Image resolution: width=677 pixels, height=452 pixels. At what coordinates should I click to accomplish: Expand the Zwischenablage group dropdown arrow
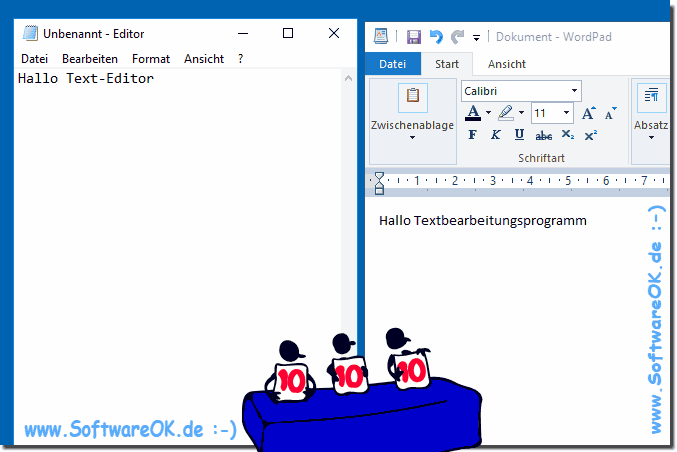coord(412,138)
